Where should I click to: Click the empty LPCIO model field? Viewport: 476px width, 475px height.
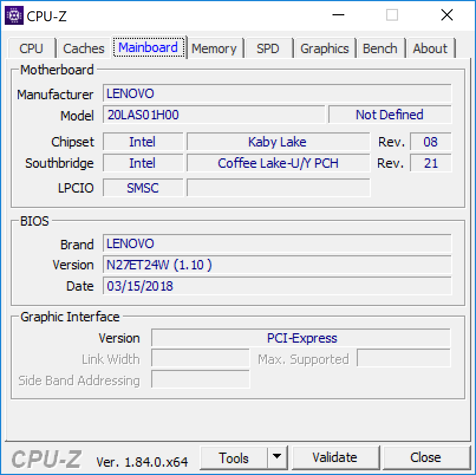click(278, 188)
